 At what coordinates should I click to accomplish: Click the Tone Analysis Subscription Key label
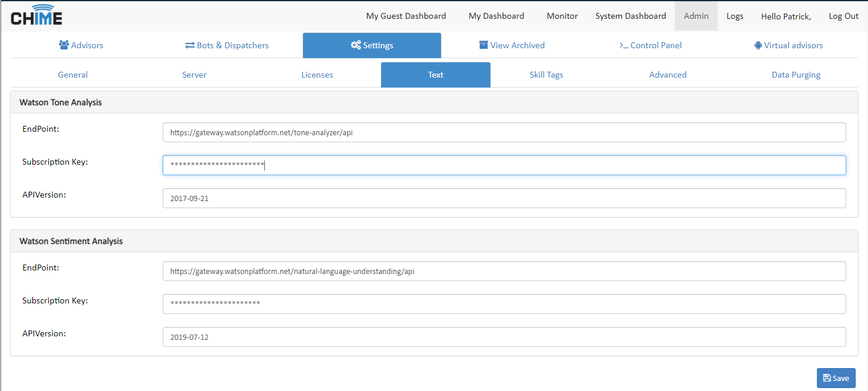pos(55,162)
